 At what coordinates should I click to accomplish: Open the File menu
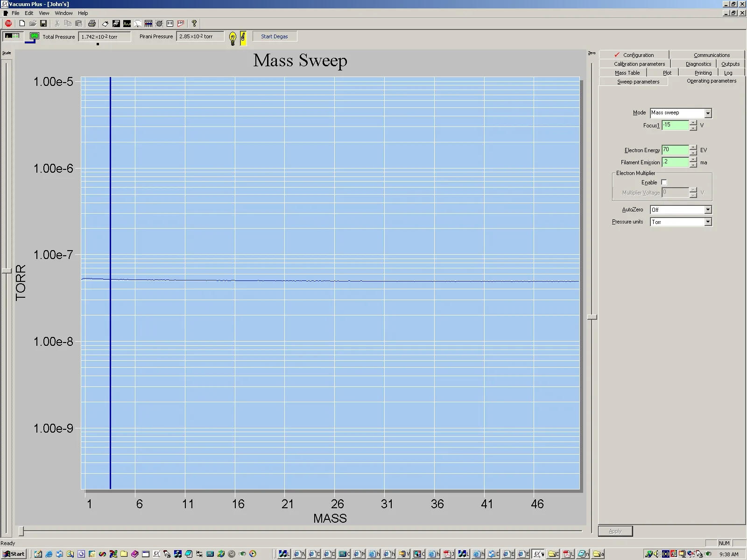pos(15,13)
